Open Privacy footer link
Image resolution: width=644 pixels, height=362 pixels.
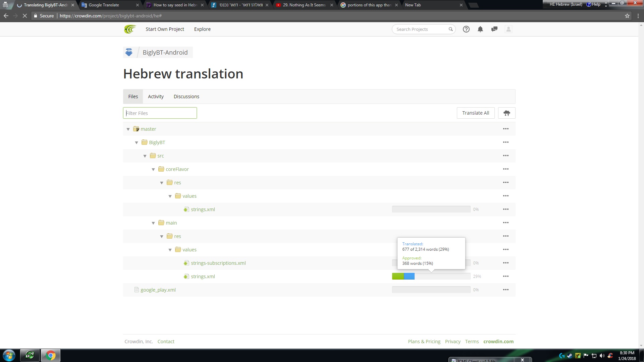452,342
